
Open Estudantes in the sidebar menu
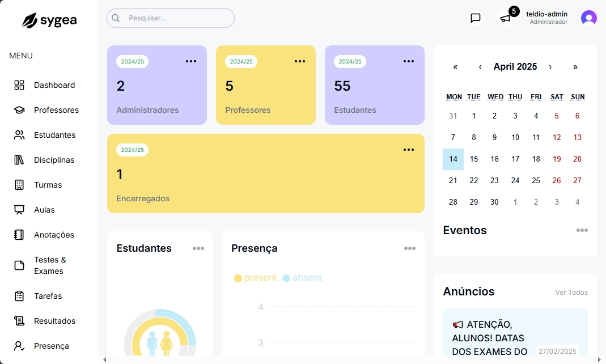pyautogui.click(x=54, y=135)
